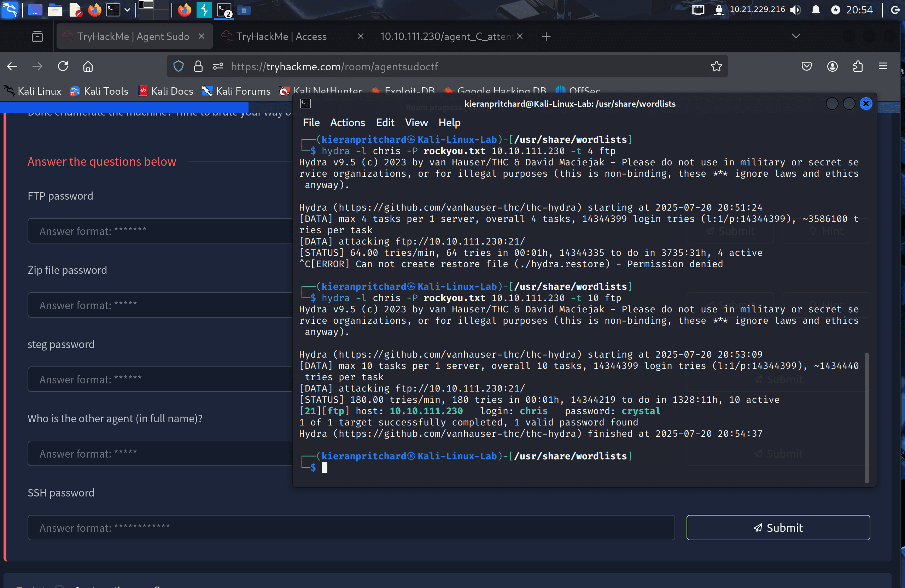Click the Zip file password field
The width and height of the screenshot is (905, 588).
click(160, 305)
